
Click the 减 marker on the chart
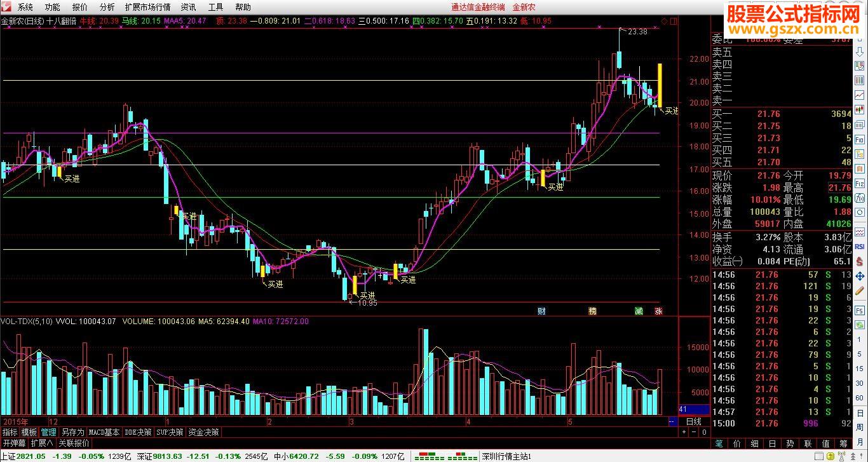(x=639, y=311)
